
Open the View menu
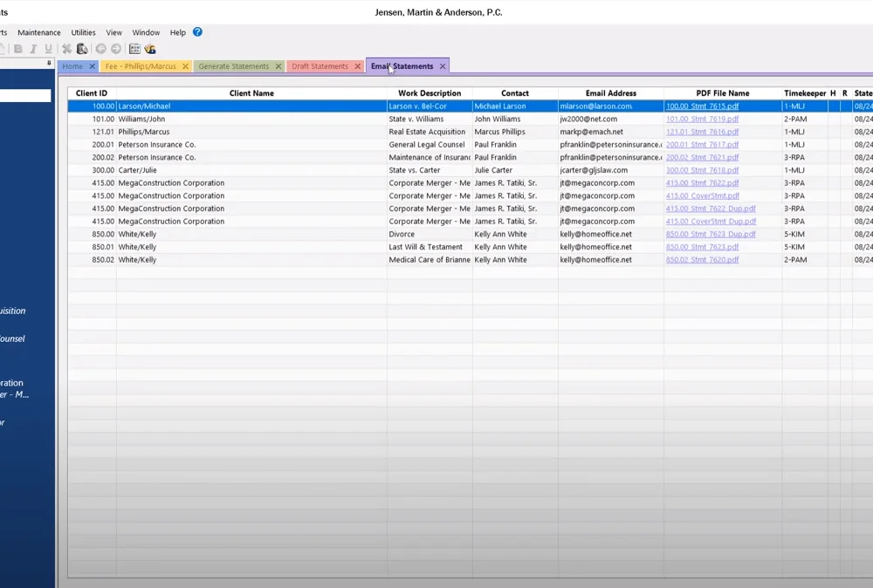113,32
